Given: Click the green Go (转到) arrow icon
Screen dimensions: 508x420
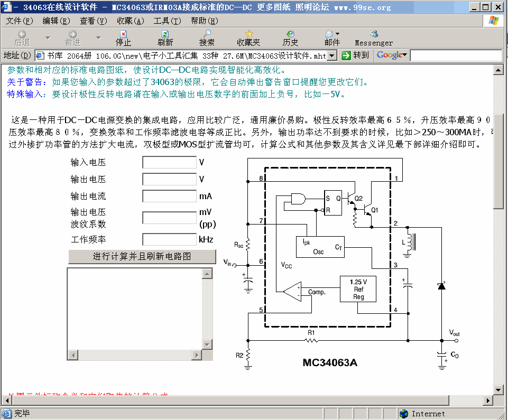Looking at the screenshot, I should click(x=346, y=55).
